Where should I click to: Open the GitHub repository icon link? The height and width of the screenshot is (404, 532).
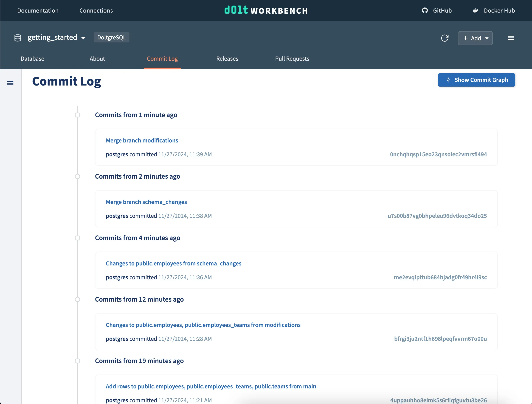425,10
